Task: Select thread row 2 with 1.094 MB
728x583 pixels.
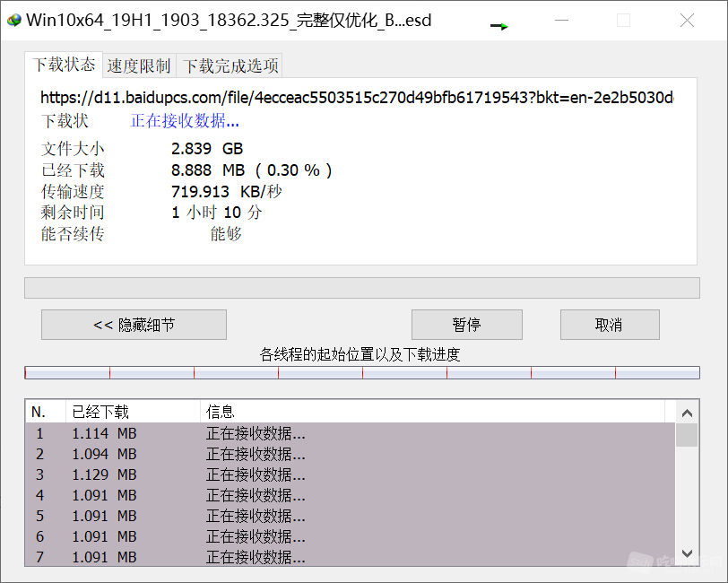Action: pos(350,454)
